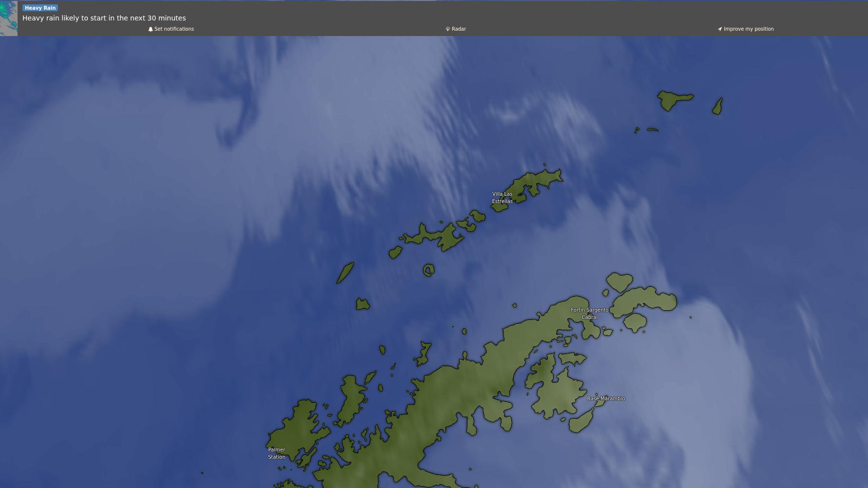This screenshot has width=868, height=488.
Task: Click the small island below the elongated diagonal island
Action: click(363, 304)
